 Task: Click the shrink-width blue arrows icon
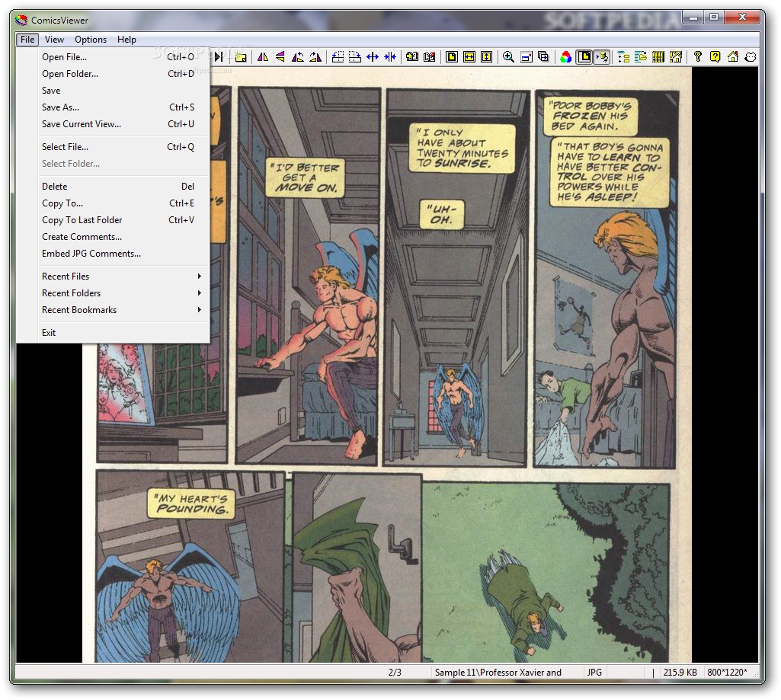click(x=390, y=57)
